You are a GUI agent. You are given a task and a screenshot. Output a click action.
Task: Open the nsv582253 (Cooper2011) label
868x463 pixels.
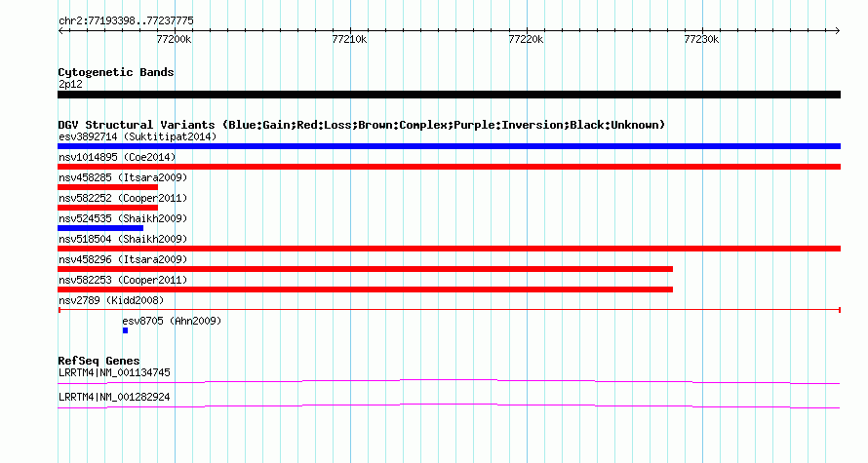123,280
